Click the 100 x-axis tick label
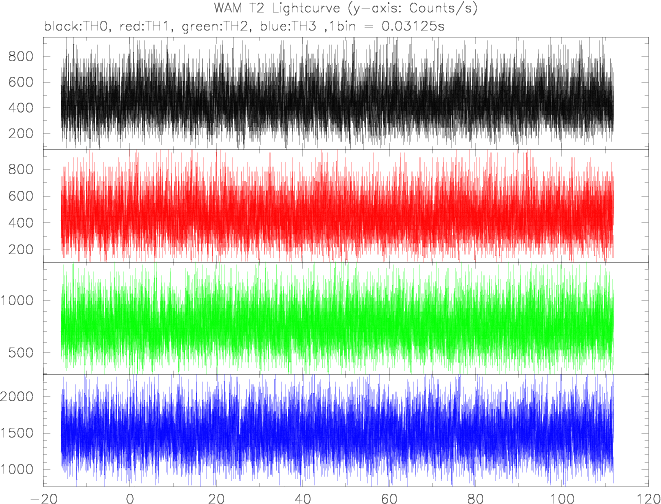661x504 pixels. (x=561, y=498)
